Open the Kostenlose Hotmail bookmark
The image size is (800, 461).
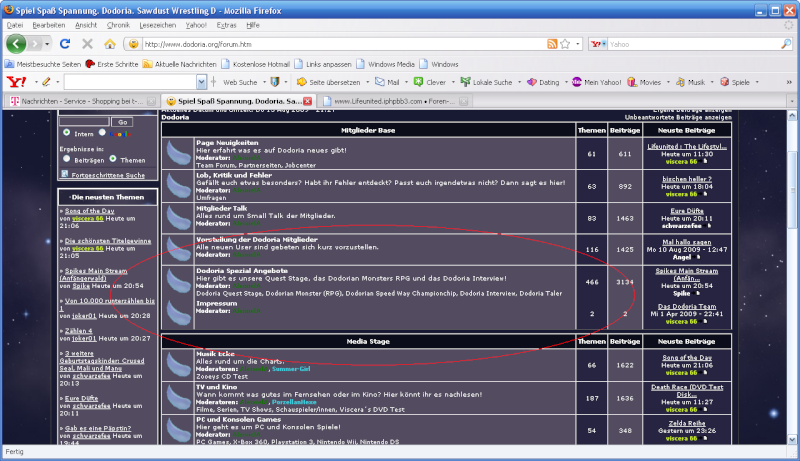coord(255,64)
